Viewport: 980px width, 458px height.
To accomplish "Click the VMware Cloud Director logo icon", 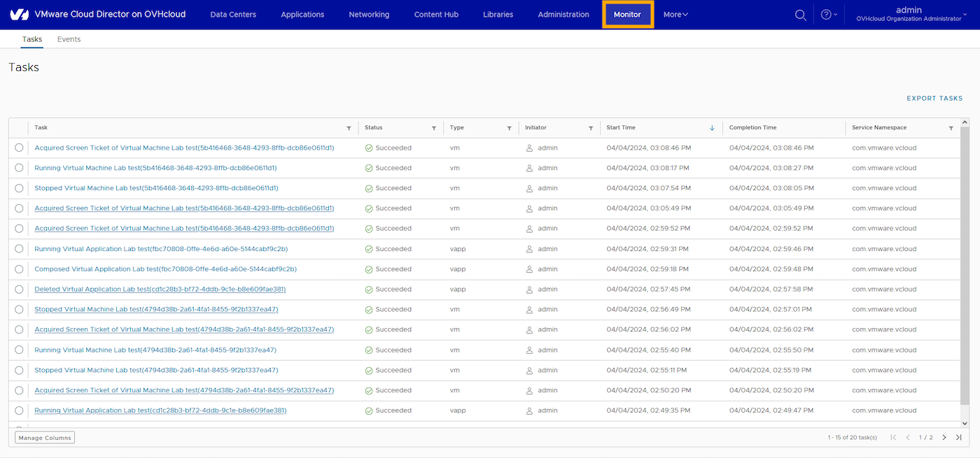I will 18,14.
